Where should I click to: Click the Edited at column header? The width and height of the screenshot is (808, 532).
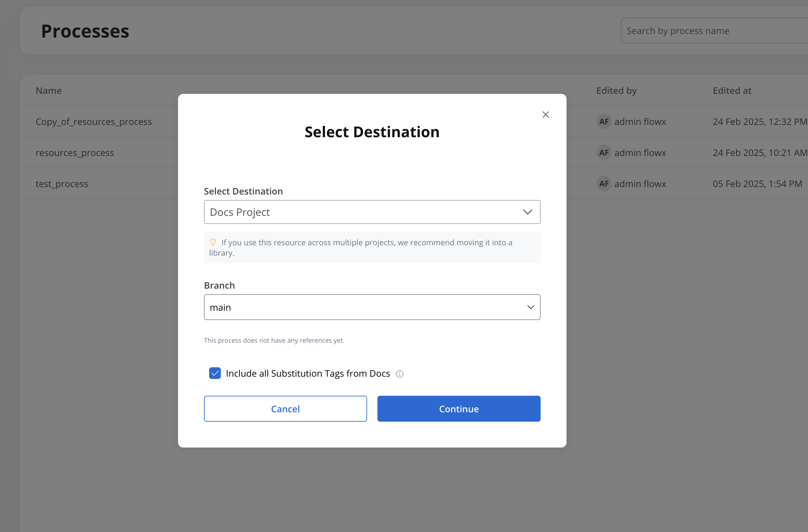point(732,91)
